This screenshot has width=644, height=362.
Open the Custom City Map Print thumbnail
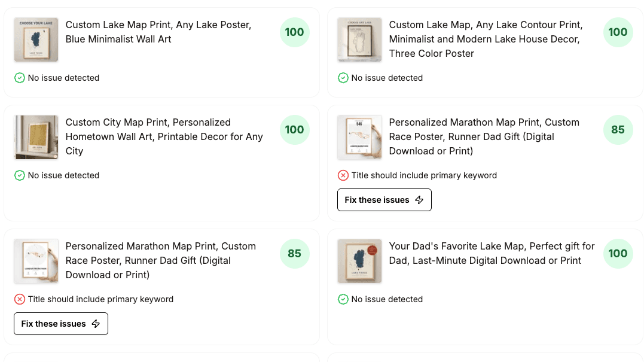[36, 137]
